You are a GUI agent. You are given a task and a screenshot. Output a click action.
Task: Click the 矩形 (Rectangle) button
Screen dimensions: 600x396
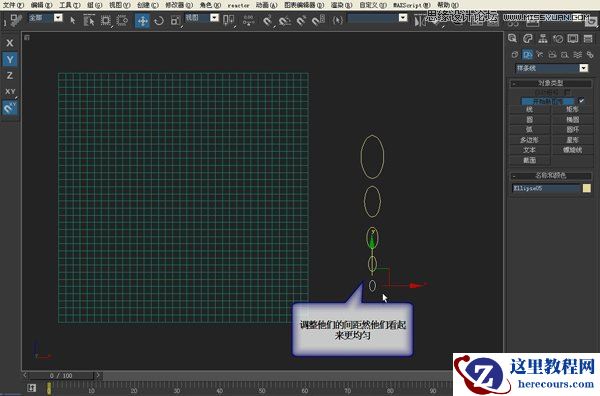(x=572, y=109)
